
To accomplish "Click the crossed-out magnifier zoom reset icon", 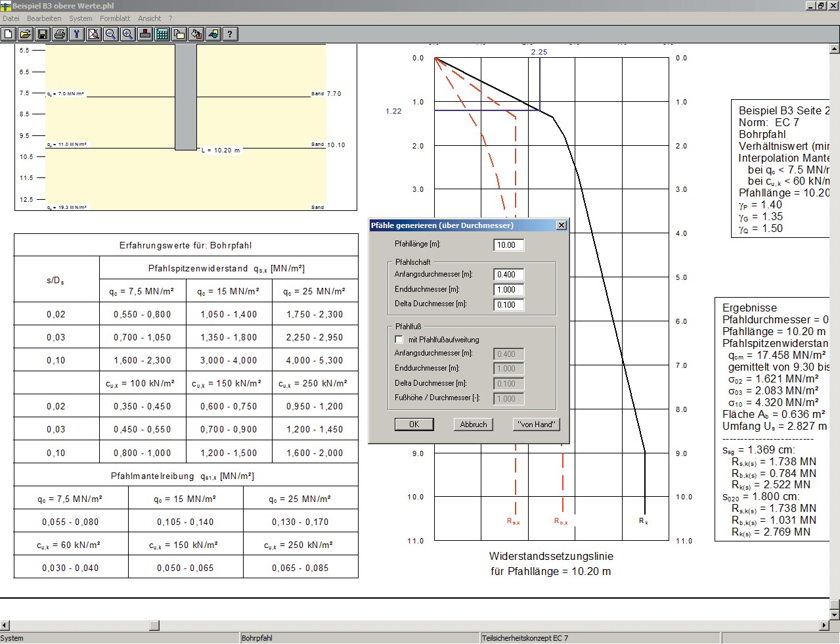I will pyautogui.click(x=94, y=34).
